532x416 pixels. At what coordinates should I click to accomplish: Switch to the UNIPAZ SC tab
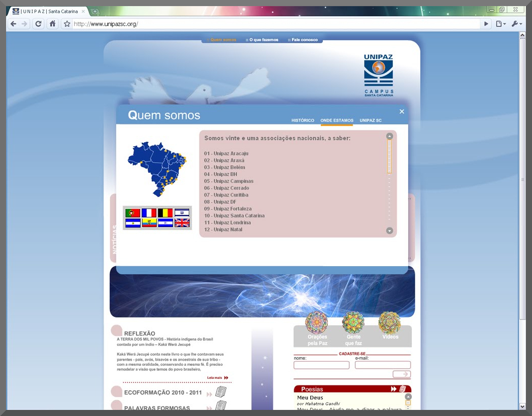371,120
